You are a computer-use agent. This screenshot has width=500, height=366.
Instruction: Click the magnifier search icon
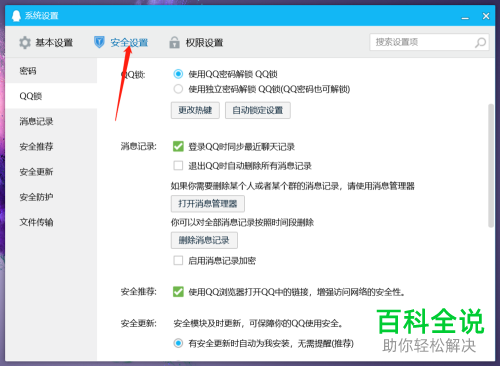[480, 42]
